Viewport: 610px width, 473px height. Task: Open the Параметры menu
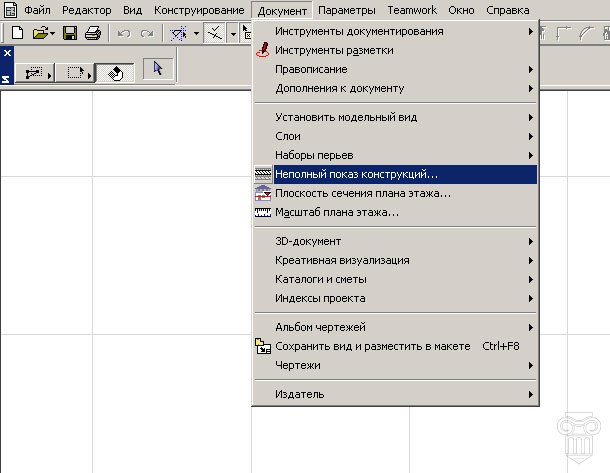click(347, 10)
